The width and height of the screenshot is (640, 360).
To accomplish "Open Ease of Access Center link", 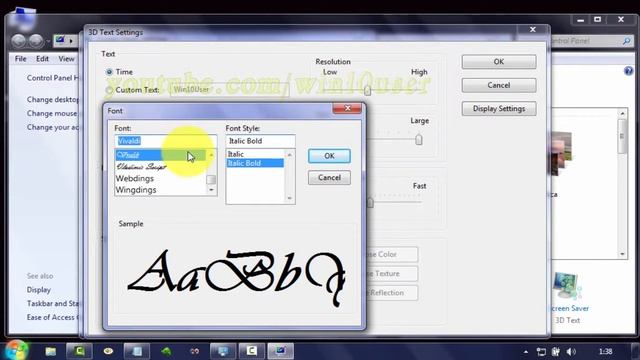I will (x=53, y=317).
